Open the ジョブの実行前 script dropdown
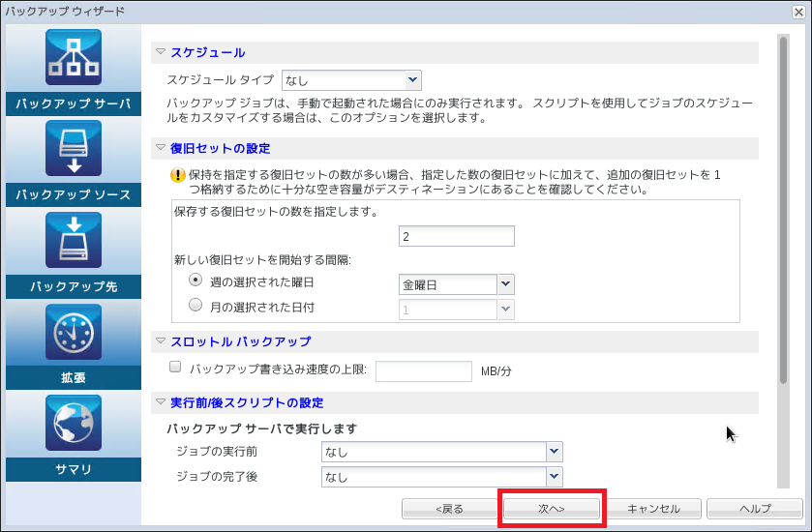Screen dimensions: 812x532 [x=441, y=452]
